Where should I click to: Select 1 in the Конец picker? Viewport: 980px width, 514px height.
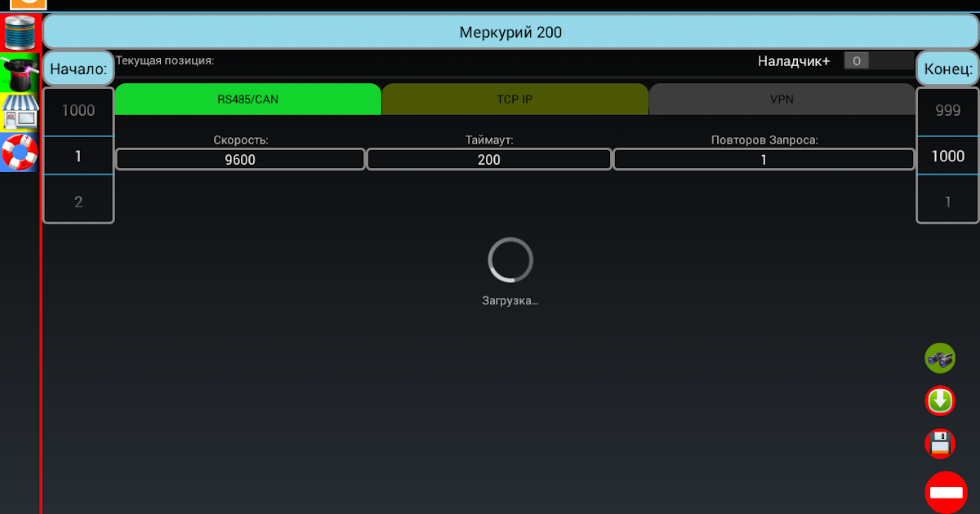pyautogui.click(x=947, y=202)
